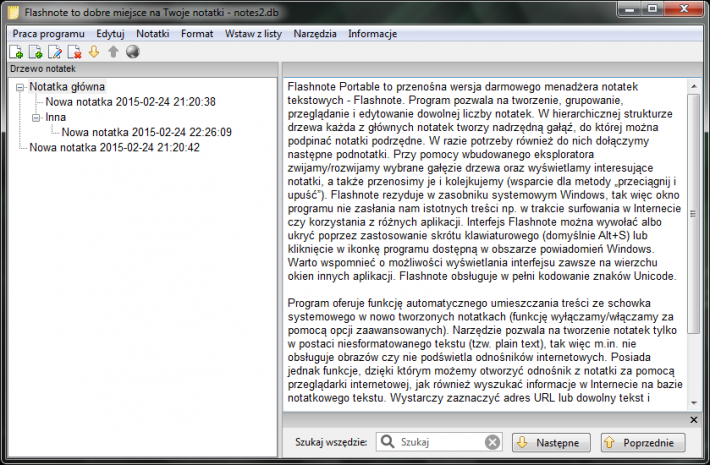This screenshot has width=710, height=465.
Task: Open the Narzędzia menu
Action: click(x=315, y=34)
